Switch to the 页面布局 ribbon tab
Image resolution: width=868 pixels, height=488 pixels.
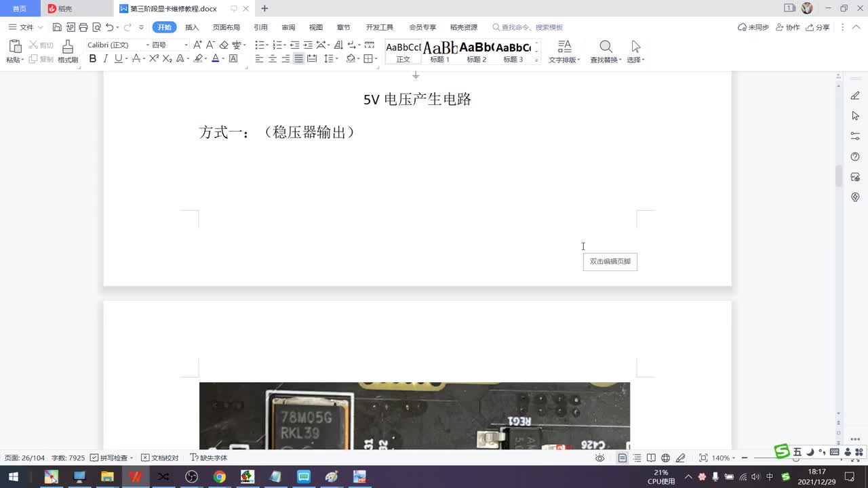point(226,27)
